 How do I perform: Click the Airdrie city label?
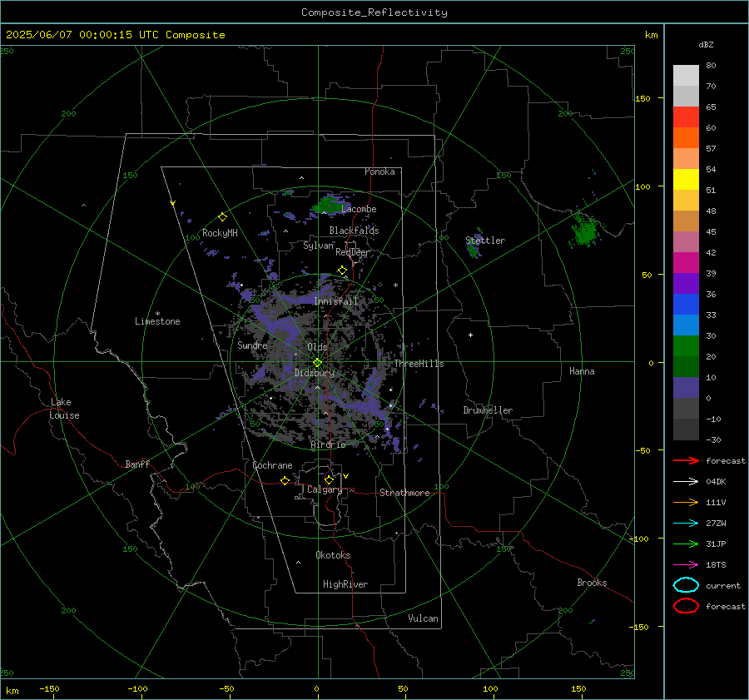point(328,444)
